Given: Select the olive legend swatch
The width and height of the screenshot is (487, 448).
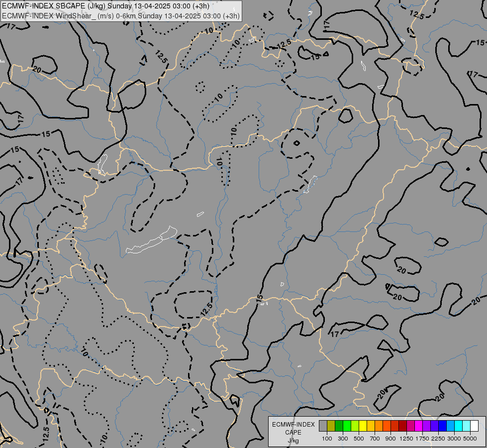Looking at the screenshot, I should [x=331, y=426].
